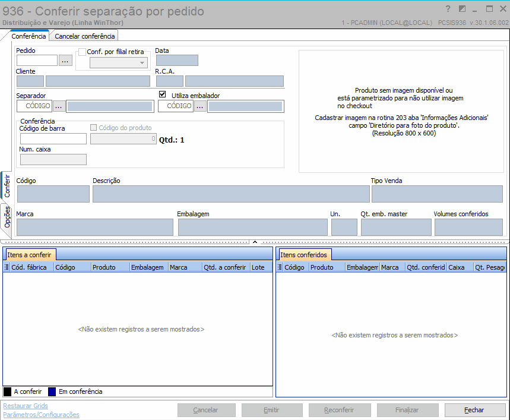Click the Fechar button
The image size is (510, 420).
[474, 410]
